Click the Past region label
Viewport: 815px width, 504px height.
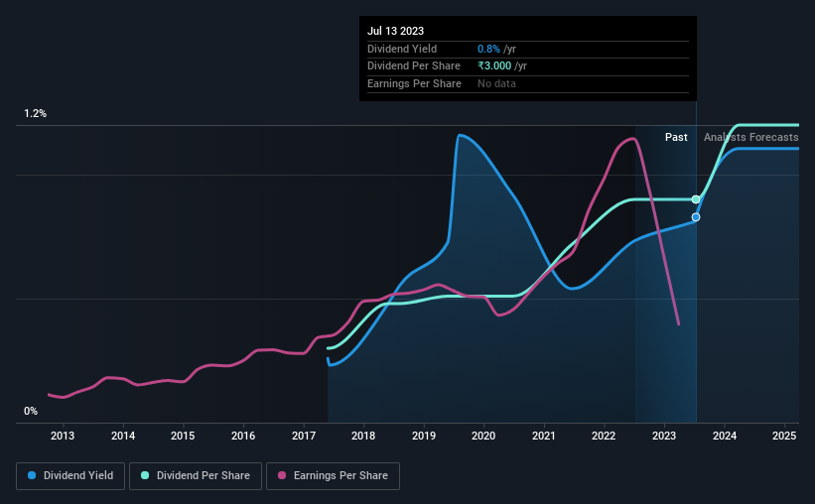(676, 137)
